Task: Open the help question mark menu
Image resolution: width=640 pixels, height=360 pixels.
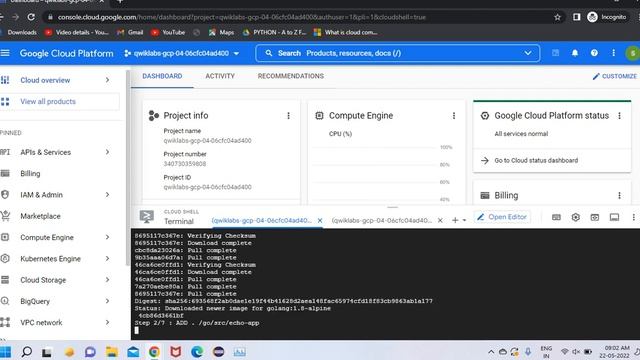Action: (594, 53)
